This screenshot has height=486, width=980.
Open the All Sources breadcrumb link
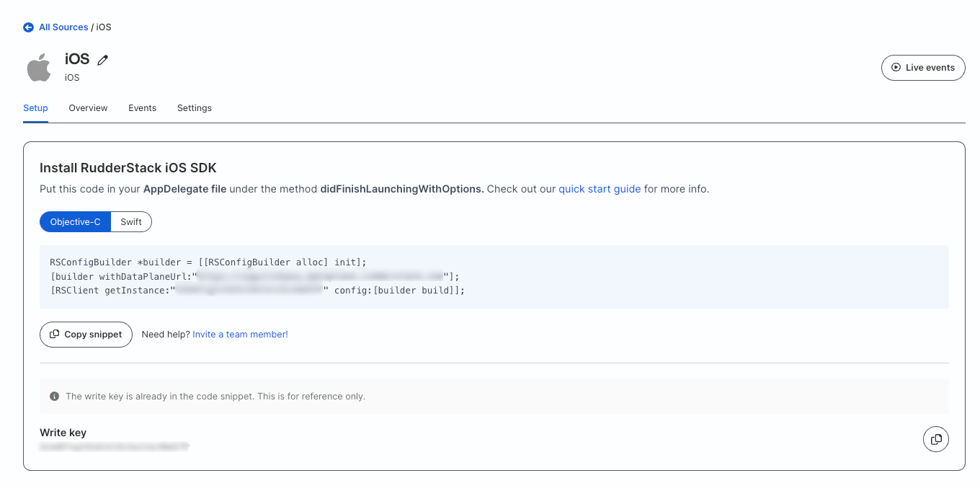click(63, 27)
